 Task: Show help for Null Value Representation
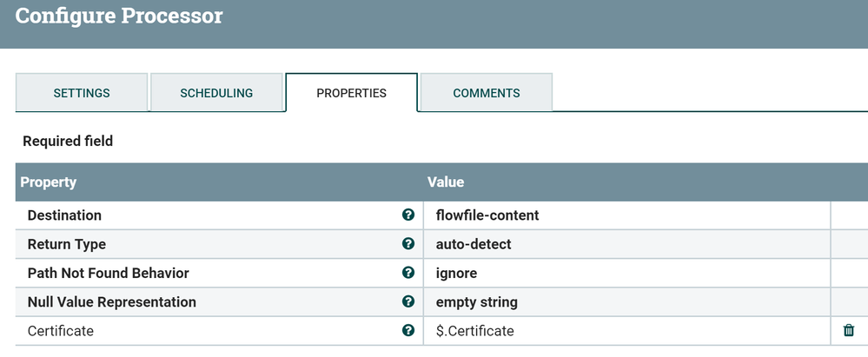[408, 301]
